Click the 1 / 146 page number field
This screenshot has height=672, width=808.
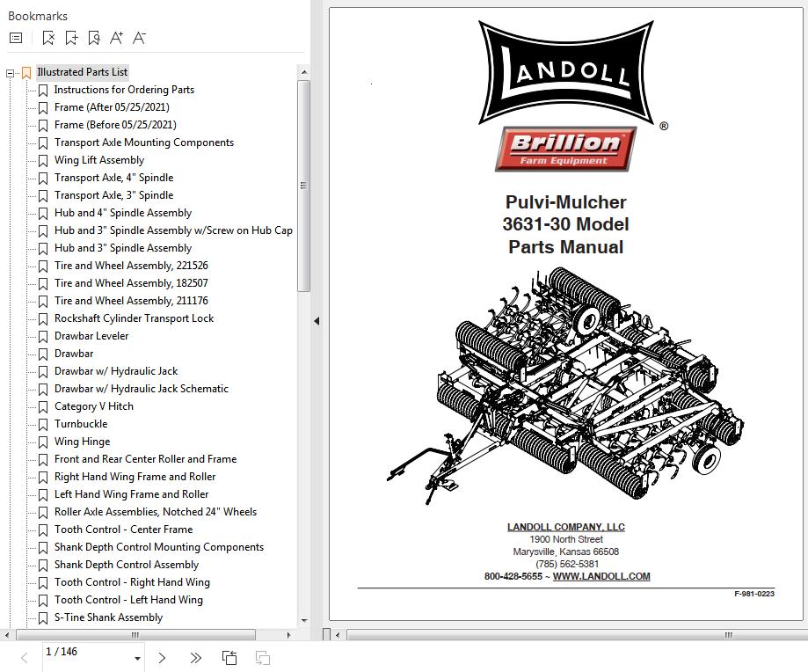coord(84,652)
